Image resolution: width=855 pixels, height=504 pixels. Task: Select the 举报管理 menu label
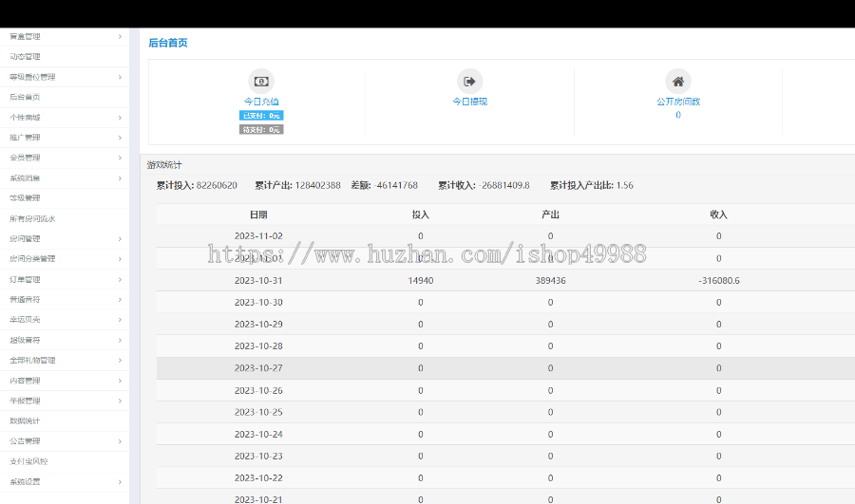(x=25, y=401)
